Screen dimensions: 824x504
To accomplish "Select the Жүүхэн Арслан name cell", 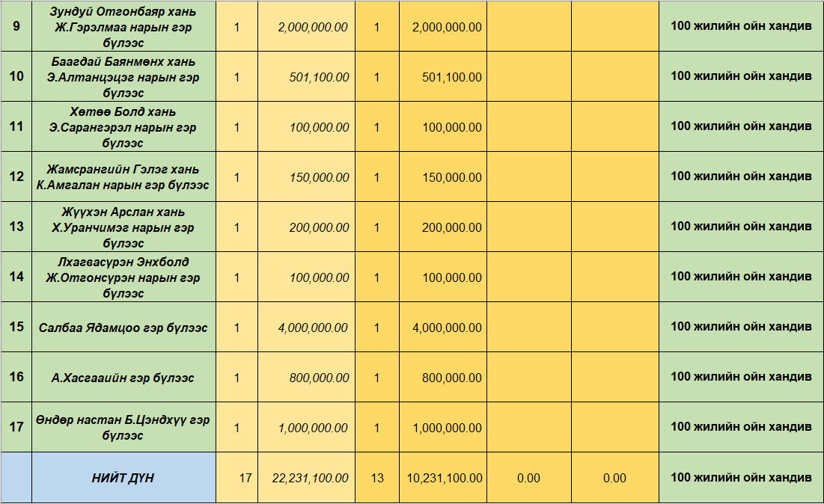I will tap(123, 227).
